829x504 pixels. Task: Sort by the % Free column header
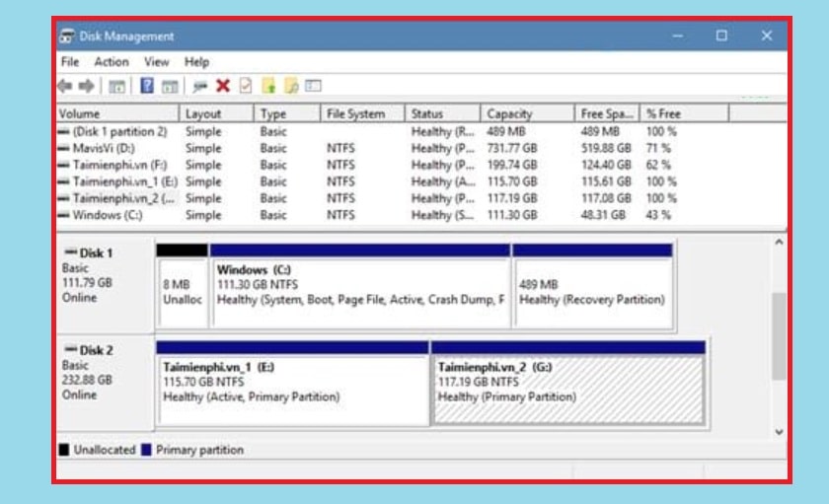tap(685, 113)
